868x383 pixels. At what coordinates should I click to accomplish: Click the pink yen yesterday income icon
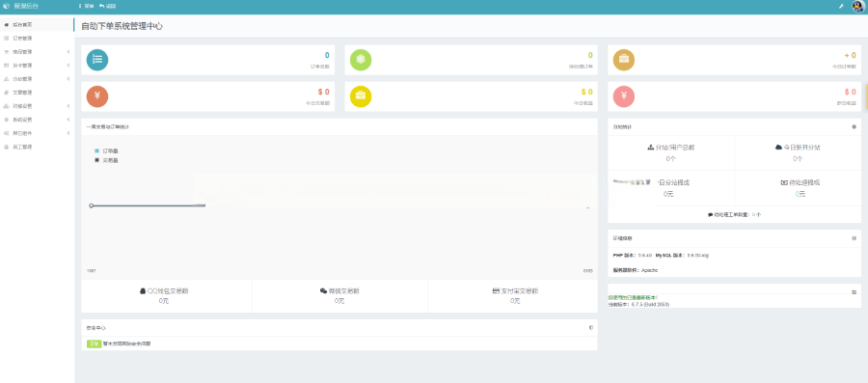tap(624, 96)
